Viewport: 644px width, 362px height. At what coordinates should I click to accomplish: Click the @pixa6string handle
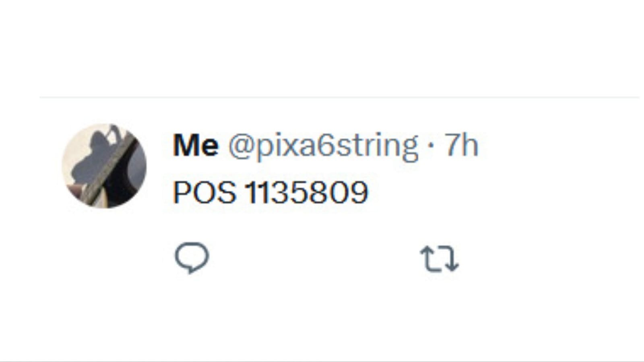[x=323, y=146]
